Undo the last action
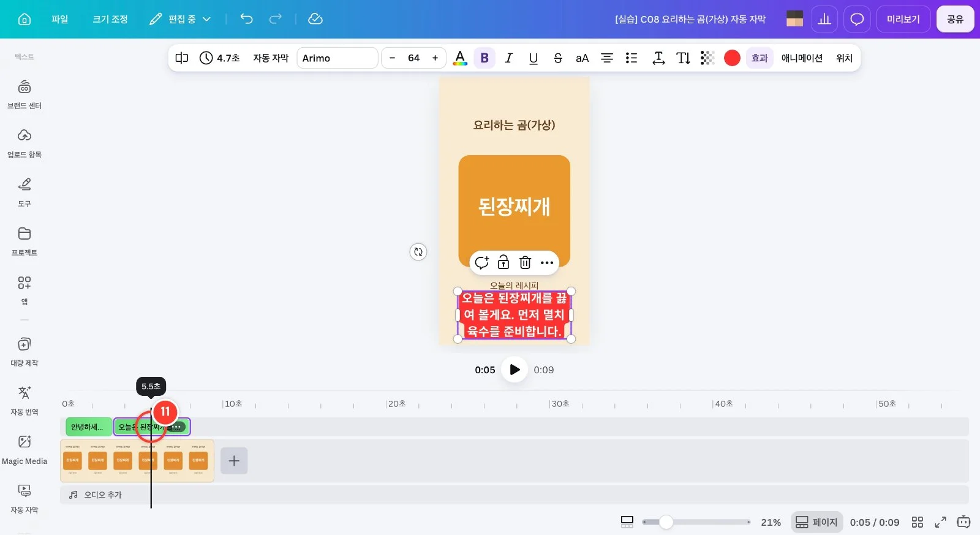Viewport: 980px width, 535px height. tap(246, 19)
